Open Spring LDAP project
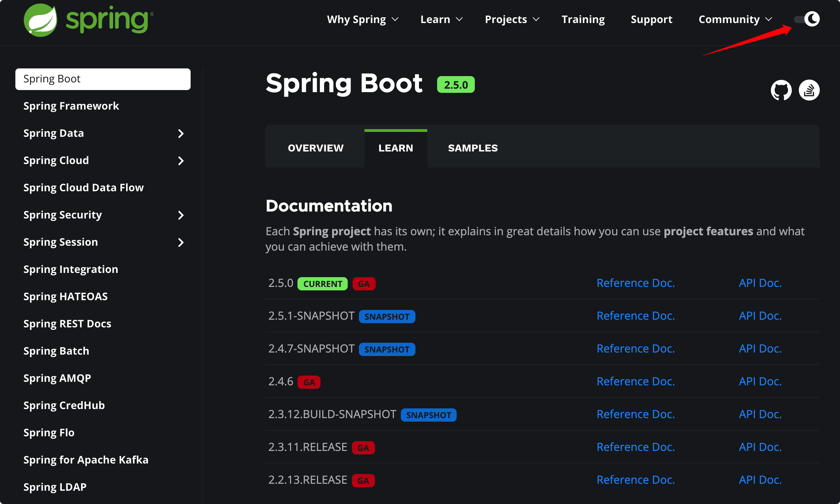840x504 pixels. 55,487
